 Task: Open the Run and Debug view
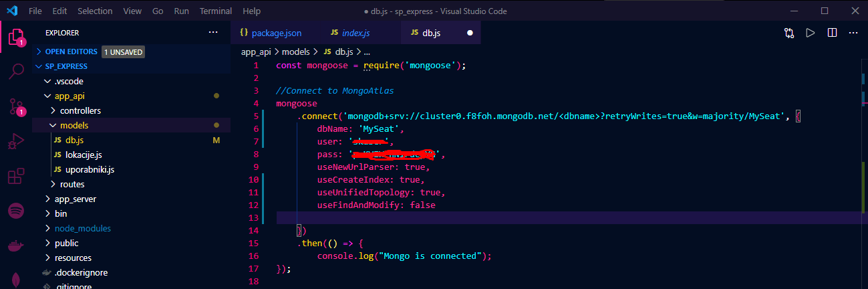coord(16,142)
